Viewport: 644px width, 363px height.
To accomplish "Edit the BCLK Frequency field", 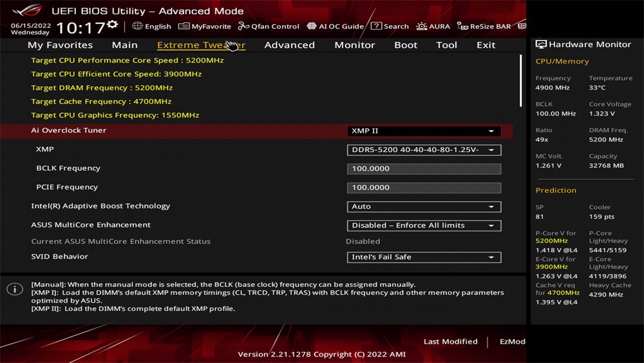I will (x=424, y=168).
